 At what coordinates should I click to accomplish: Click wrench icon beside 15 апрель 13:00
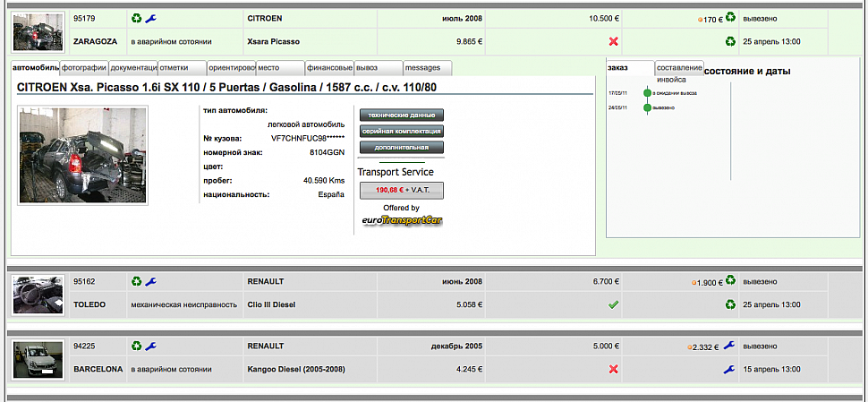(729, 369)
